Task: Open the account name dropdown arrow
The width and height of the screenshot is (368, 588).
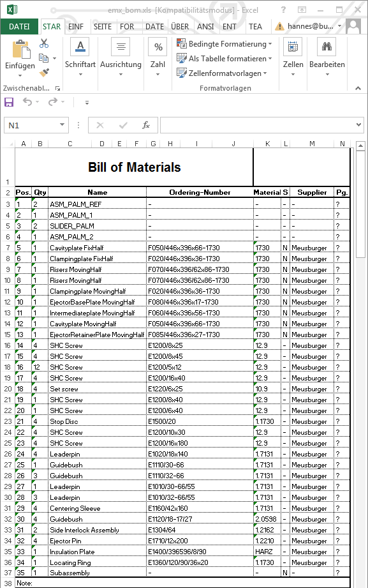Action: pyautogui.click(x=339, y=26)
